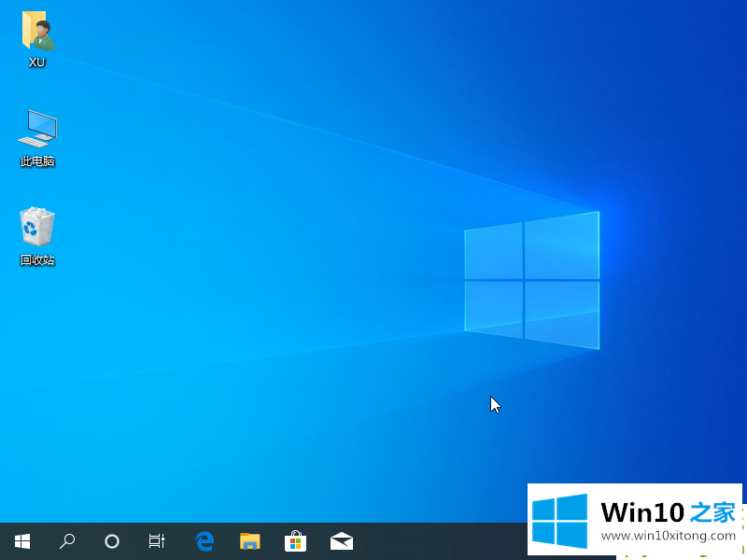Select the XU user folder icon
This screenshot has width=747, height=560.
38,31
